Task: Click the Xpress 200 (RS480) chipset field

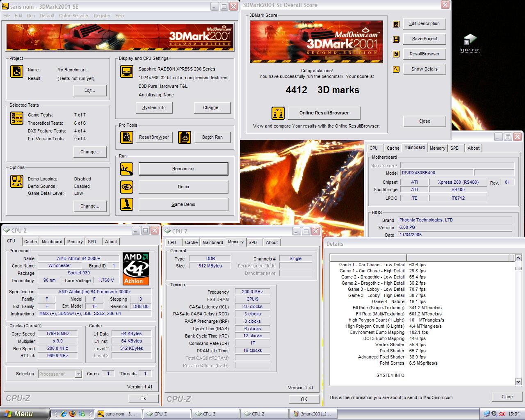Action: (458, 182)
